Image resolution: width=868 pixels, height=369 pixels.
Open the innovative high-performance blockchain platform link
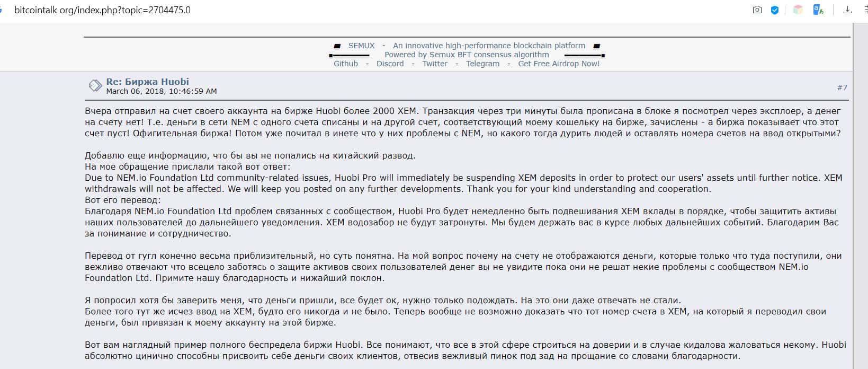coord(489,46)
